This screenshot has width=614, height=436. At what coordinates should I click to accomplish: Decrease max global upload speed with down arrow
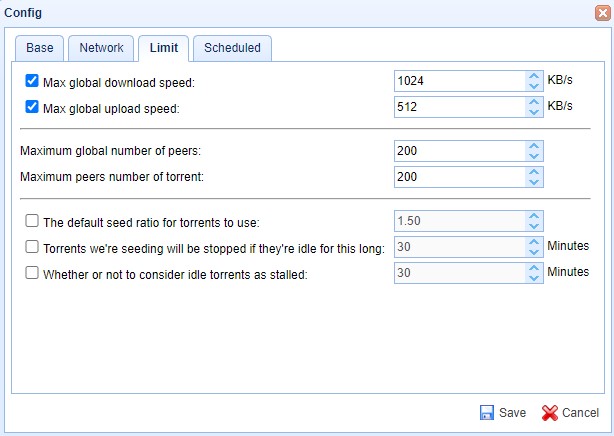click(534, 112)
